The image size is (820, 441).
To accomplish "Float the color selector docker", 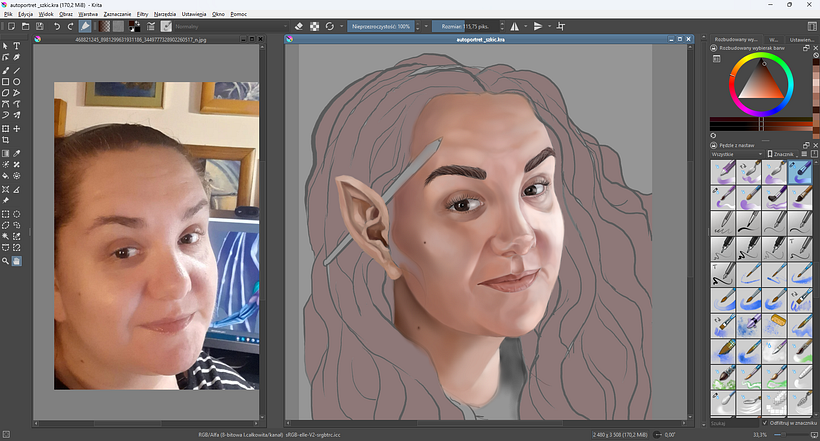I will click(x=806, y=48).
